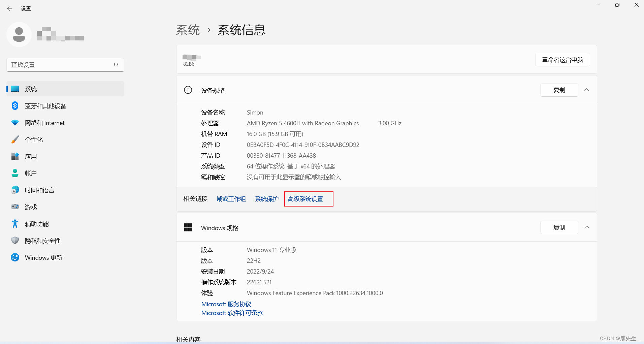This screenshot has height=344, width=644.
Task: Open Advanced system settings (高级系统设置) link
Action: (x=305, y=199)
